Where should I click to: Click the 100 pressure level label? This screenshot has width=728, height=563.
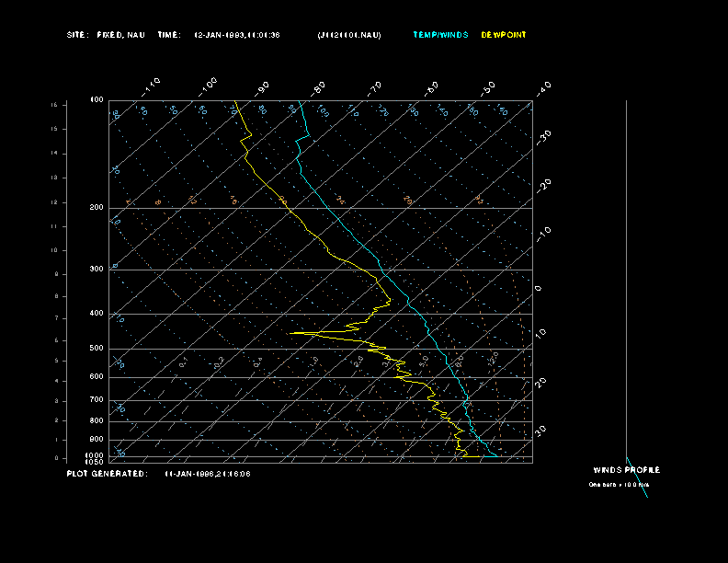point(97,100)
